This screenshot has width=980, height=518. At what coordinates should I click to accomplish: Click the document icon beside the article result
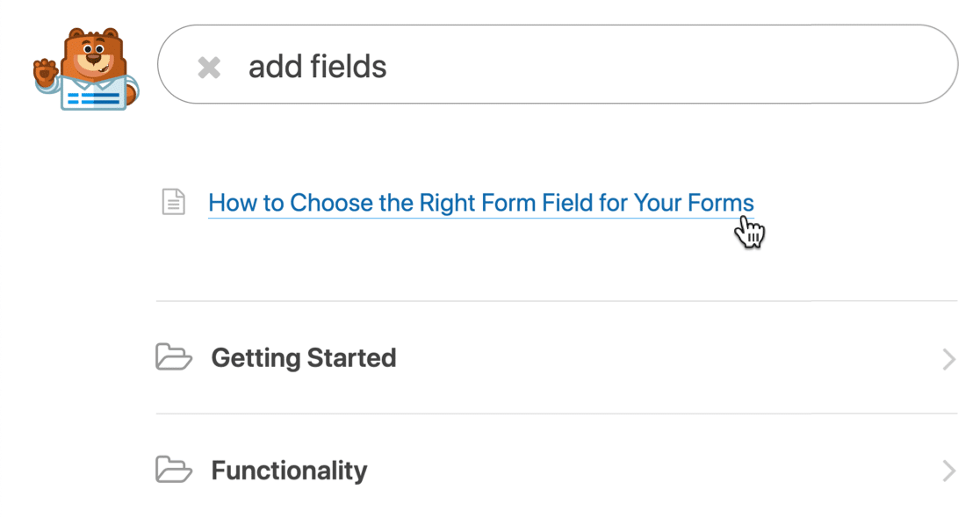[173, 202]
